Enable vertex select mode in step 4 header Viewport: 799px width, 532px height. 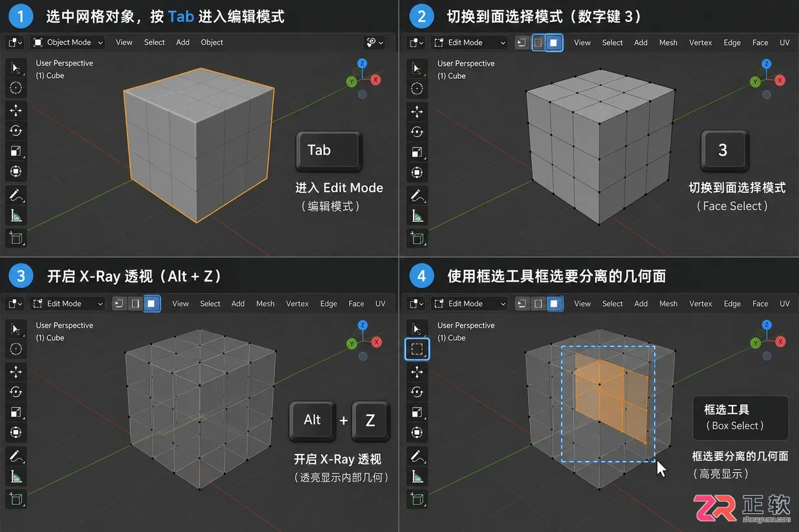[x=521, y=303]
